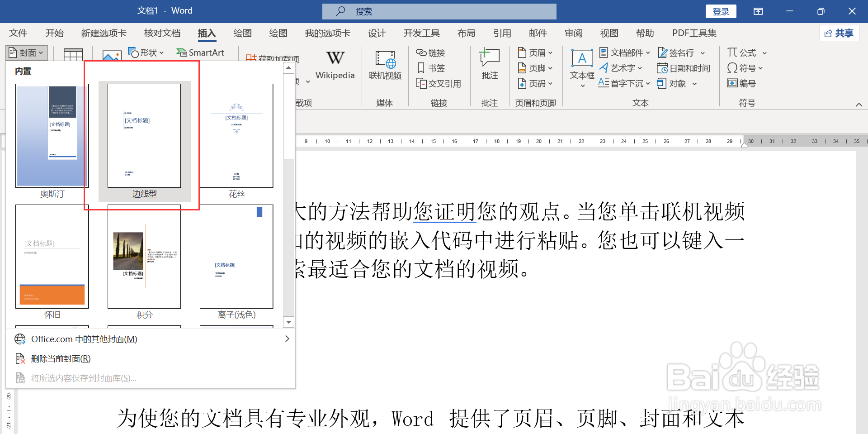Insert 日期和时间 date and time

(684, 68)
